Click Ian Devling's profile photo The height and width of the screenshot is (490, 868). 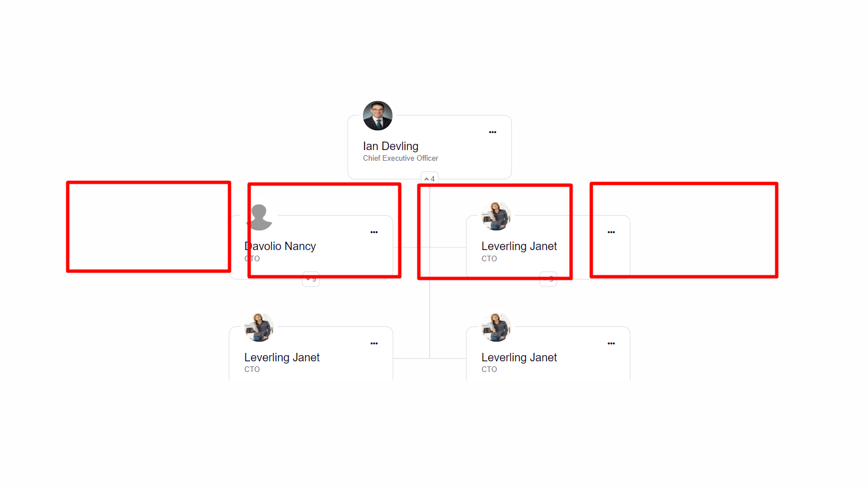378,115
